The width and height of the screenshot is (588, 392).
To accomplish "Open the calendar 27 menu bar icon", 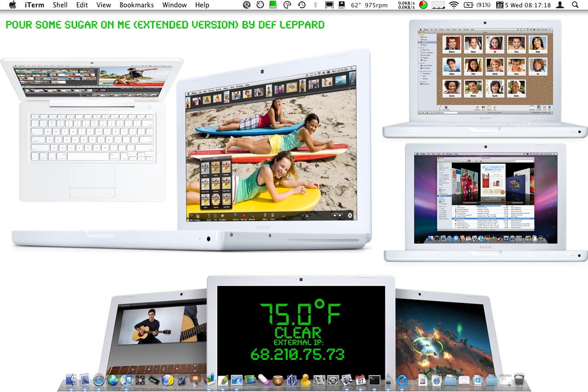I will point(500,5).
